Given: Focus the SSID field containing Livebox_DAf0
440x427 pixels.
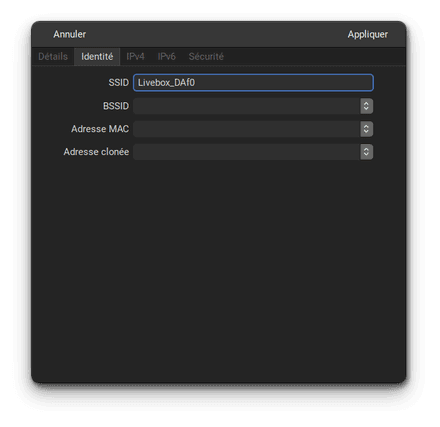Looking at the screenshot, I should (253, 83).
